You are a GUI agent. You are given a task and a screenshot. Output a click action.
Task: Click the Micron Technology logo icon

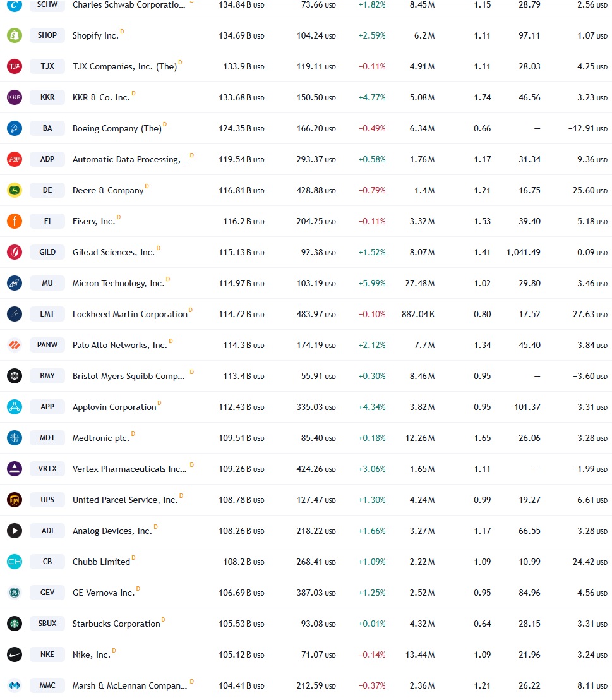coord(15,283)
